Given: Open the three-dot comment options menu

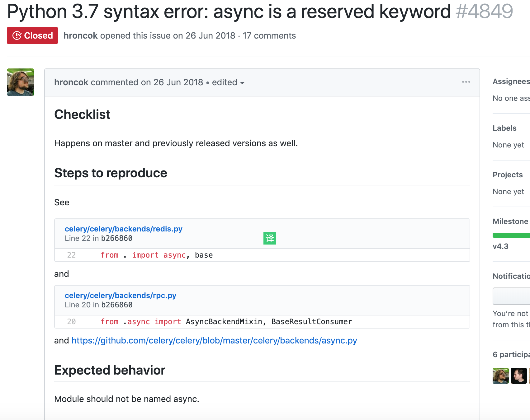Looking at the screenshot, I should point(466,82).
